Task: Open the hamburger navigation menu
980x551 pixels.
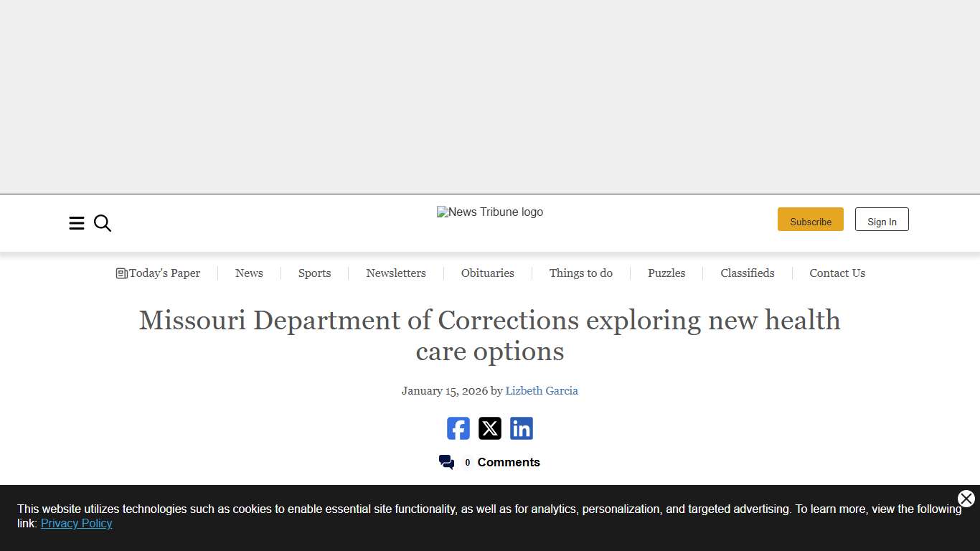Action: tap(77, 223)
